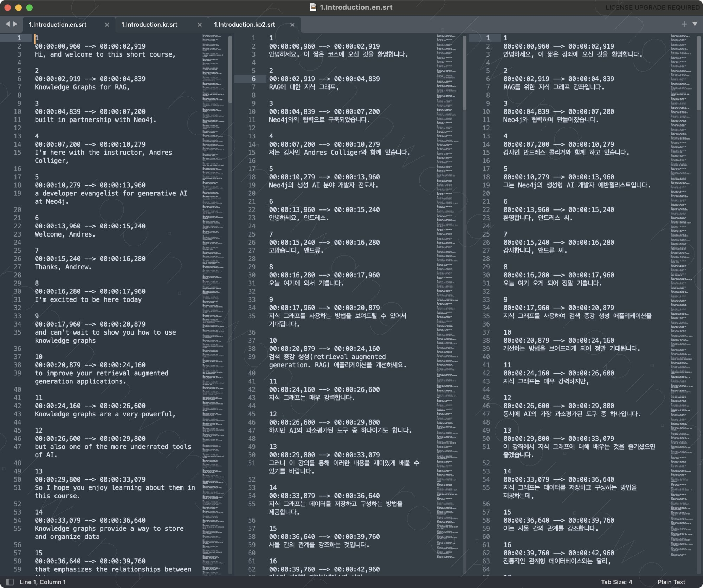Click Line 1, Column 1 status indicator

click(43, 582)
